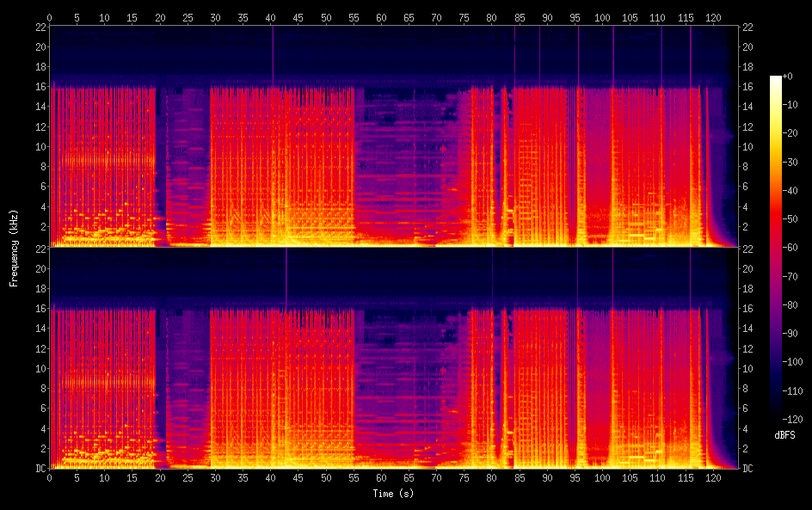Click the 30 second tick on top time axis

click(x=215, y=17)
